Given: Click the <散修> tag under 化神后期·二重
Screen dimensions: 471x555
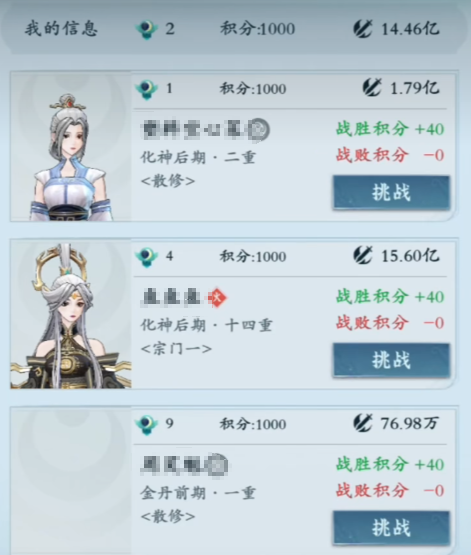Looking at the screenshot, I should (x=168, y=181).
